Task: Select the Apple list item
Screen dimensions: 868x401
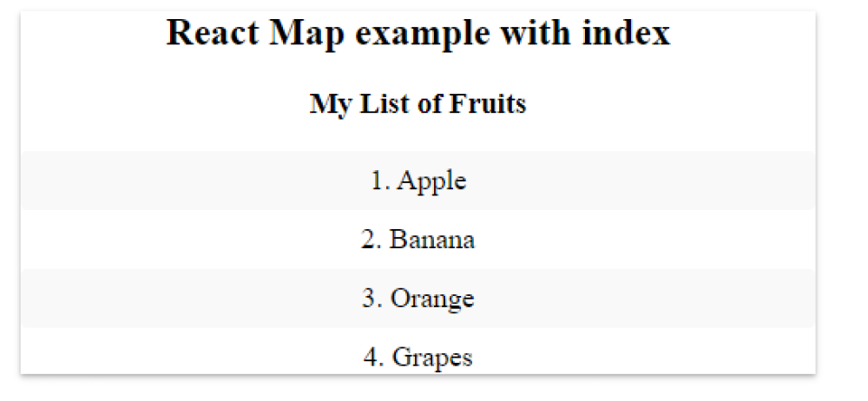Action: (418, 181)
